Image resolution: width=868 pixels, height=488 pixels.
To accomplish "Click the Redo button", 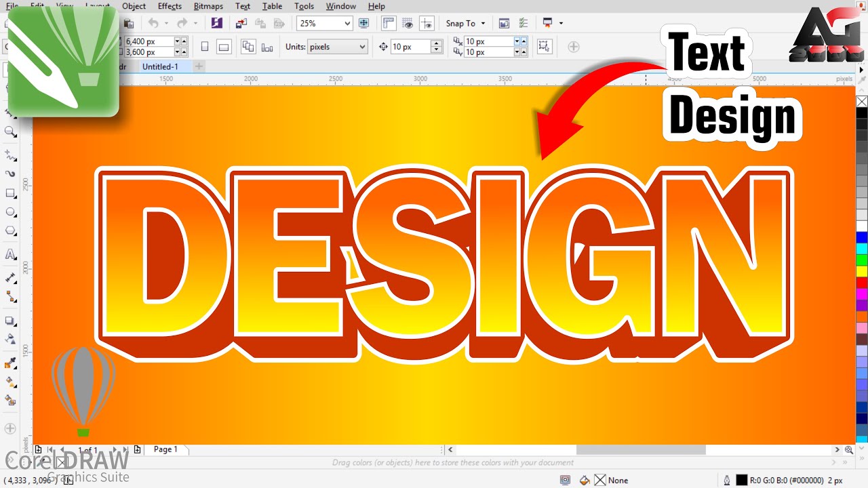I will (x=182, y=23).
